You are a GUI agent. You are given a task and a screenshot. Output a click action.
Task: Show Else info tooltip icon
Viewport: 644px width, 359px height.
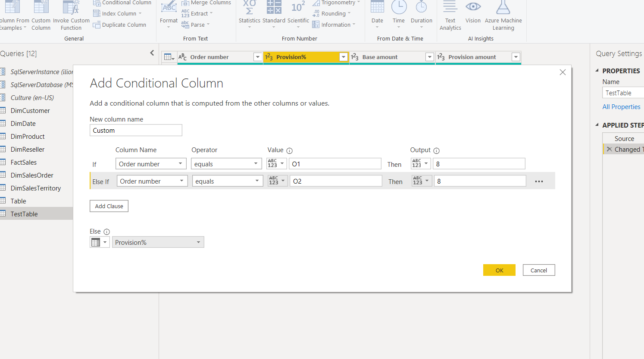click(106, 232)
